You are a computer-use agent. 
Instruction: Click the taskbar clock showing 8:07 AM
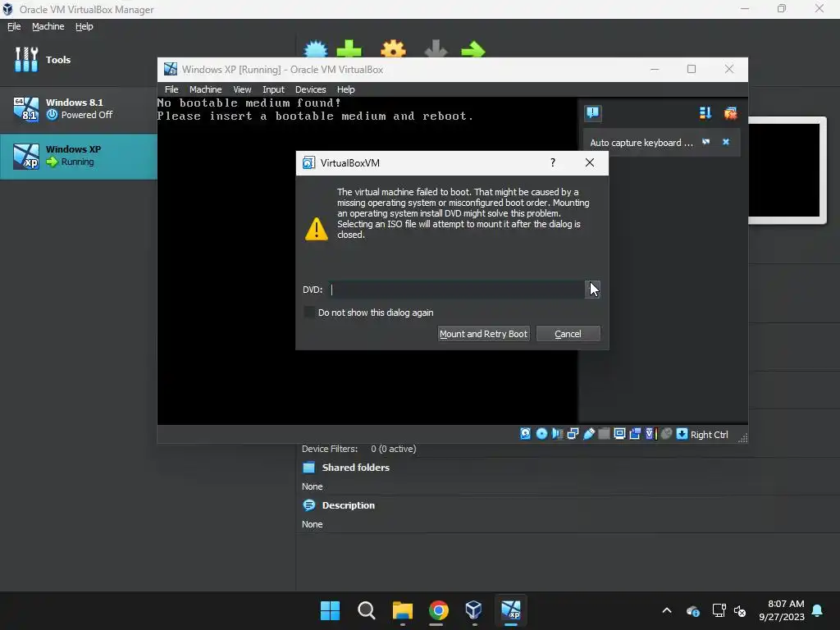(782, 610)
